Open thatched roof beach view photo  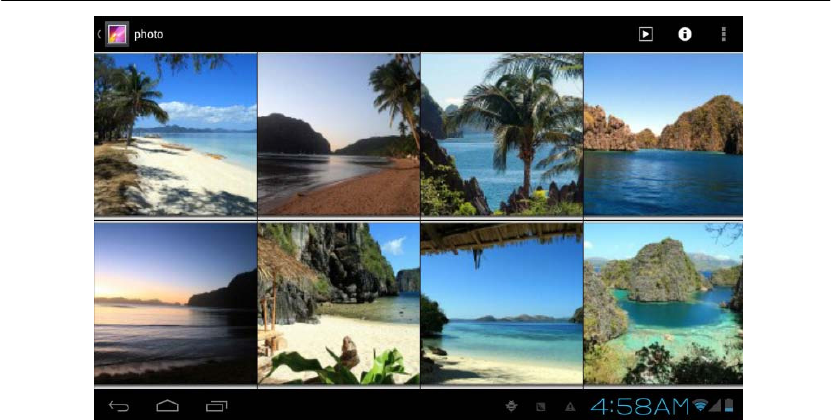coord(502,303)
